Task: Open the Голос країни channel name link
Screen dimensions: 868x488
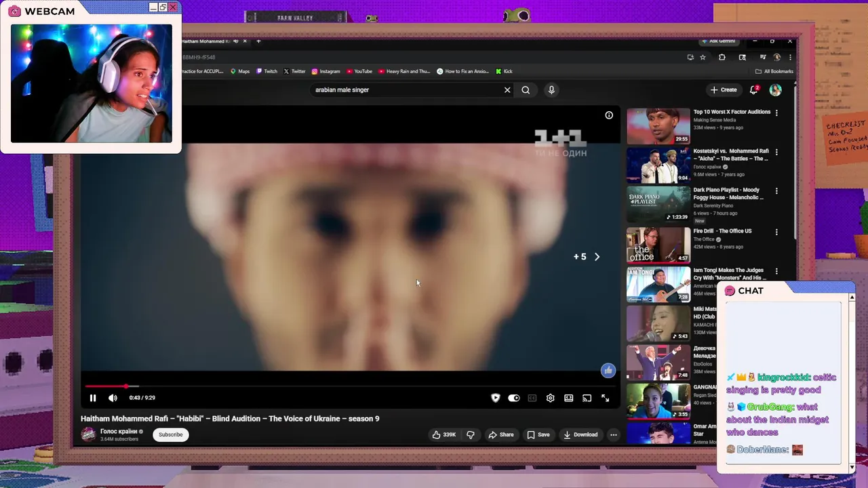Action: [x=119, y=431]
